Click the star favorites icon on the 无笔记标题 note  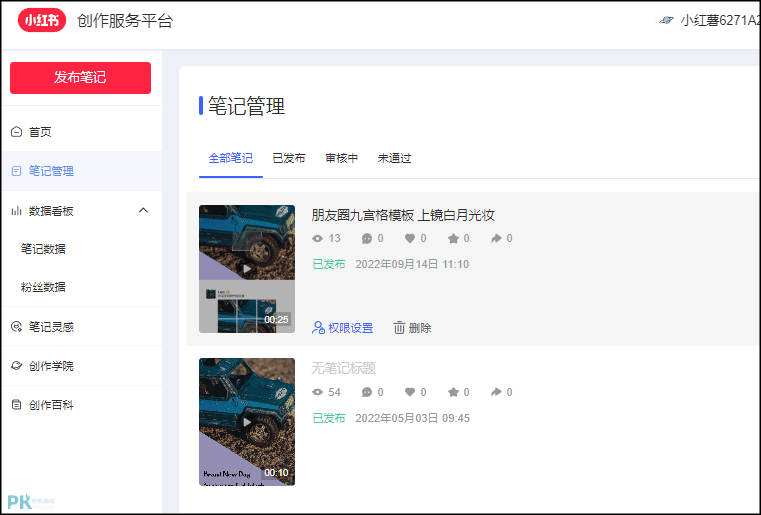point(453,392)
